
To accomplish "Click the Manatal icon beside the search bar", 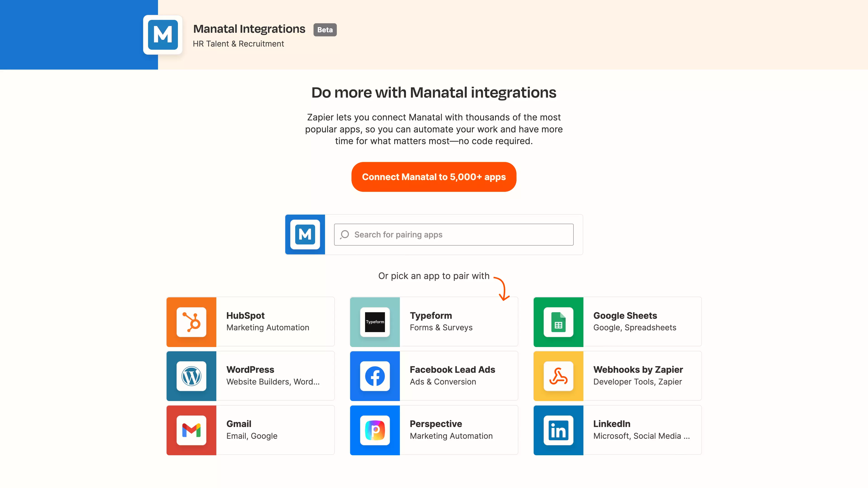I will coord(305,235).
